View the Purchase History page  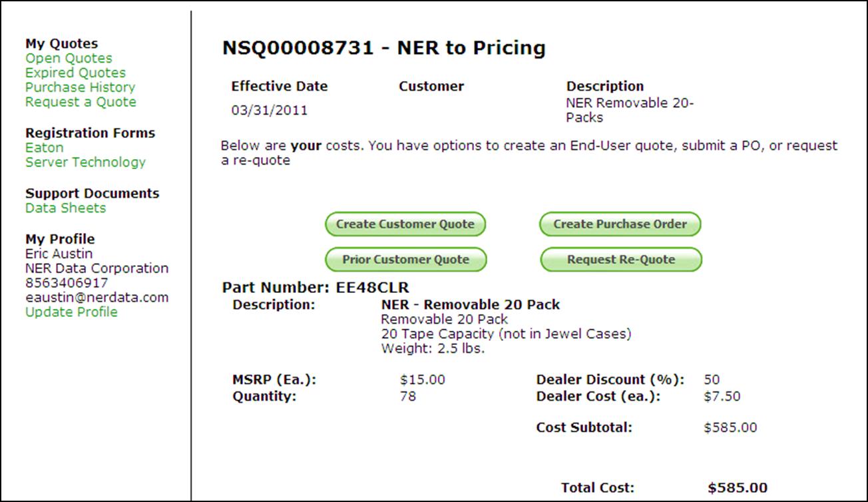tap(80, 88)
